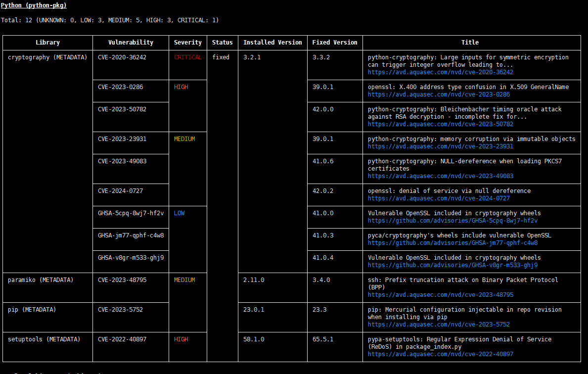
Task: Click fixed version "42.0.2"
Action: 323,191
